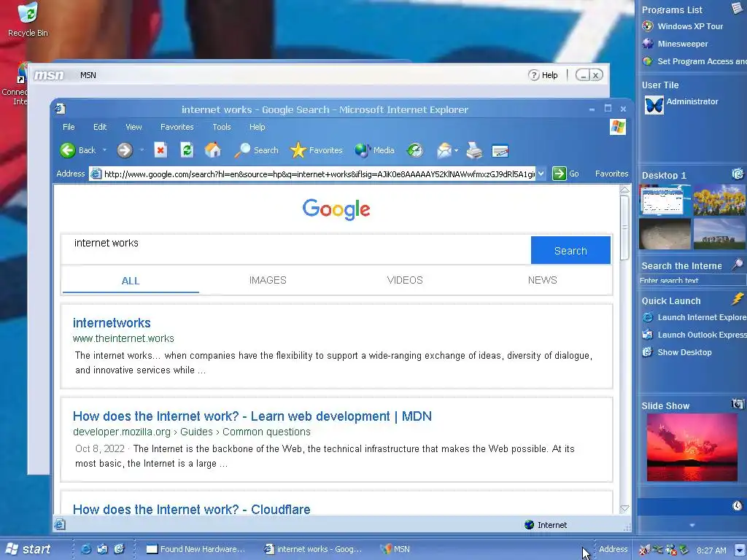Stop page loading with the red X icon
The height and width of the screenshot is (560, 747).
pyautogui.click(x=160, y=150)
